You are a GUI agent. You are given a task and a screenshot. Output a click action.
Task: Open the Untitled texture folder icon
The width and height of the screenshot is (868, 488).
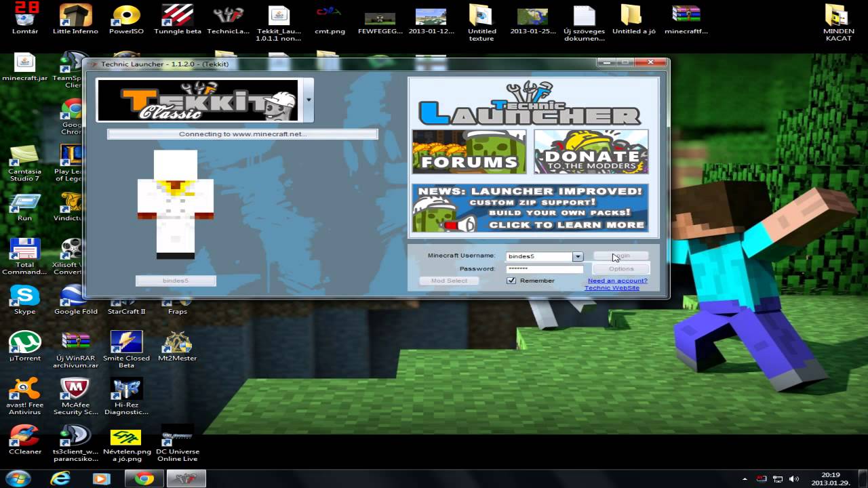tap(482, 22)
